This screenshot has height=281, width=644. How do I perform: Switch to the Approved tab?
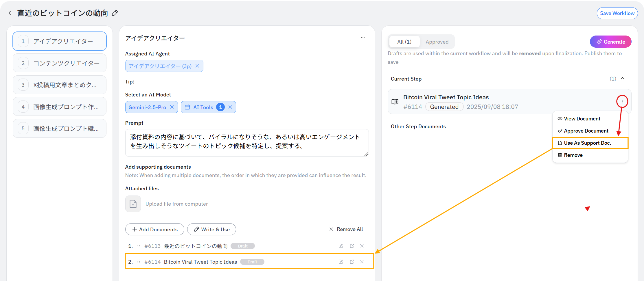437,42
